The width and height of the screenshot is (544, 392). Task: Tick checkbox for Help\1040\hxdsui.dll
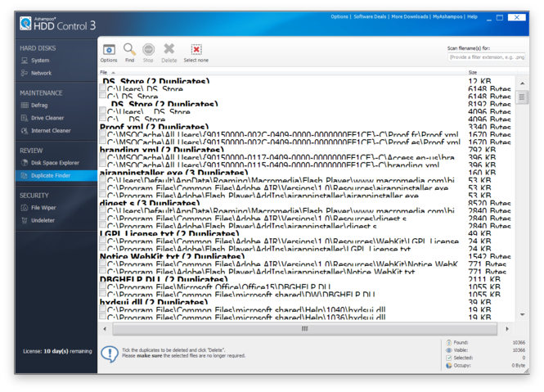point(103,309)
